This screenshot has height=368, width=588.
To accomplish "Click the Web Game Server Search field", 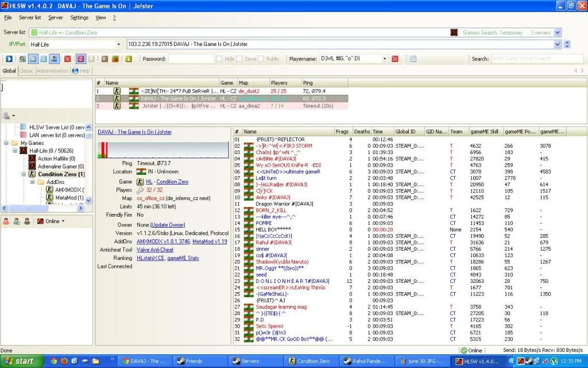I will coord(537,59).
